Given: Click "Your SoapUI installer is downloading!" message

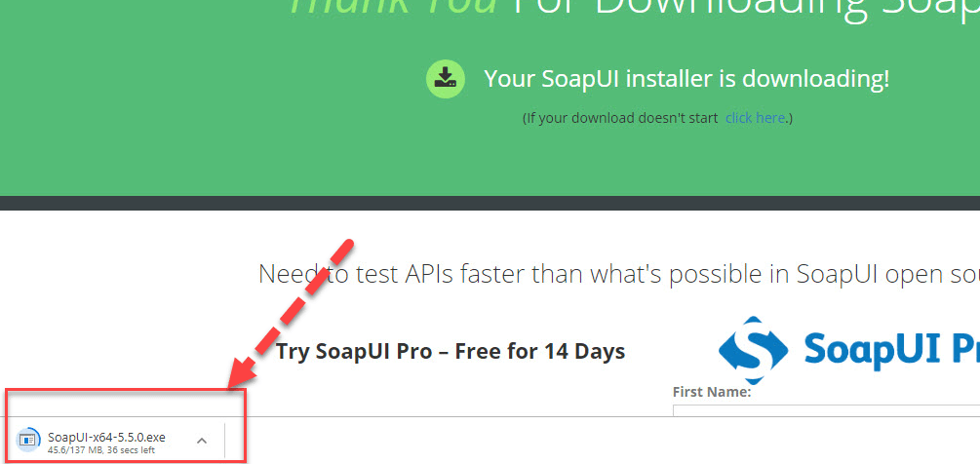Looking at the screenshot, I should point(686,79).
